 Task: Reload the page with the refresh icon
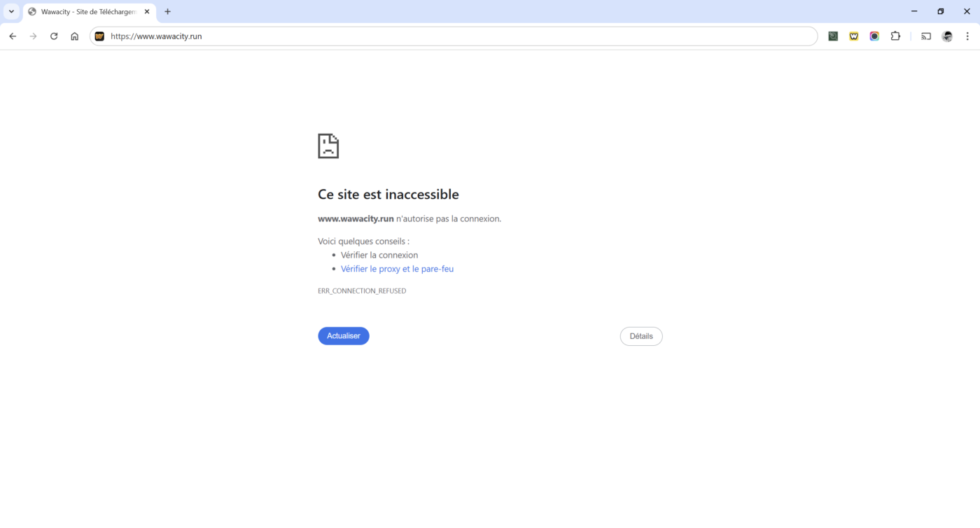point(54,36)
